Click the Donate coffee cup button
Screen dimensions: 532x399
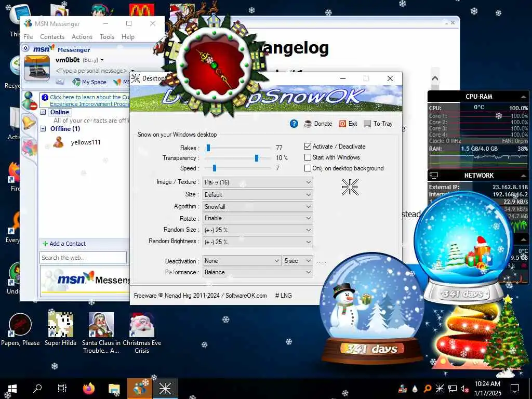pyautogui.click(x=318, y=124)
